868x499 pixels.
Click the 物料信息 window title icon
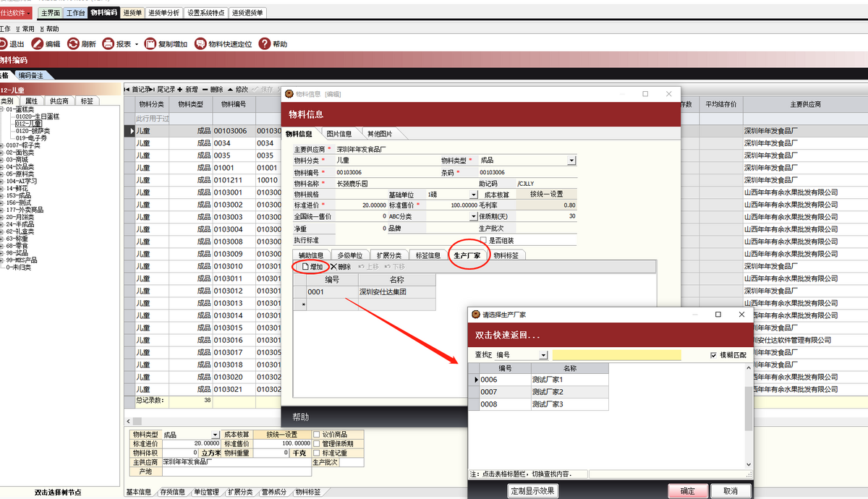tap(290, 94)
